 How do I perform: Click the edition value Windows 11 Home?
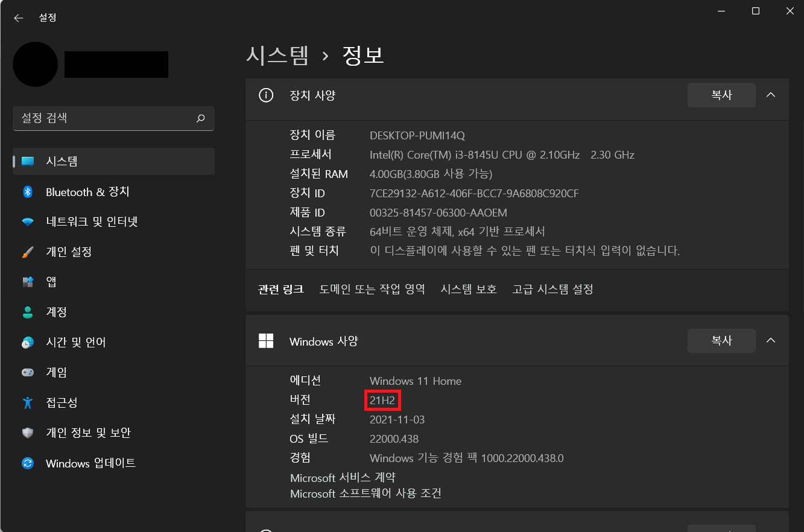(x=416, y=381)
